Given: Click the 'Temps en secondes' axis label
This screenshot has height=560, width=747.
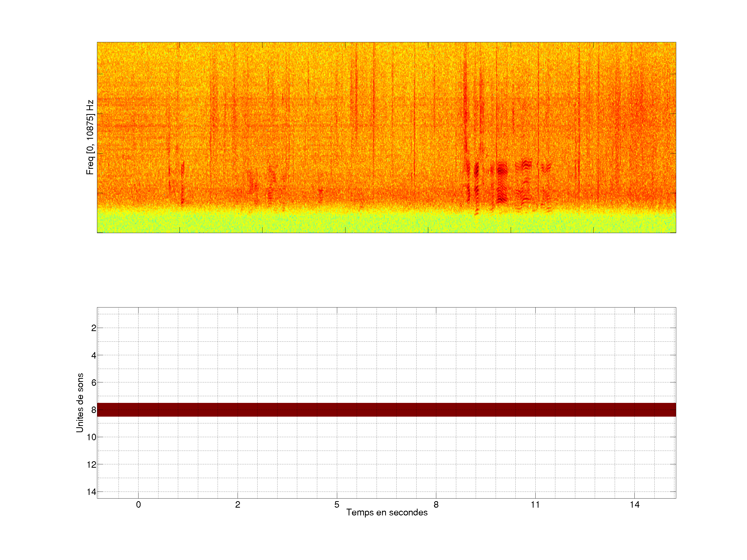Looking at the screenshot, I should click(387, 512).
